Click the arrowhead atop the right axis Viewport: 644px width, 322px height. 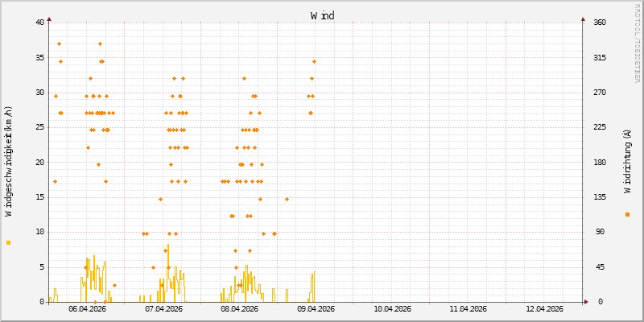pyautogui.click(x=584, y=19)
